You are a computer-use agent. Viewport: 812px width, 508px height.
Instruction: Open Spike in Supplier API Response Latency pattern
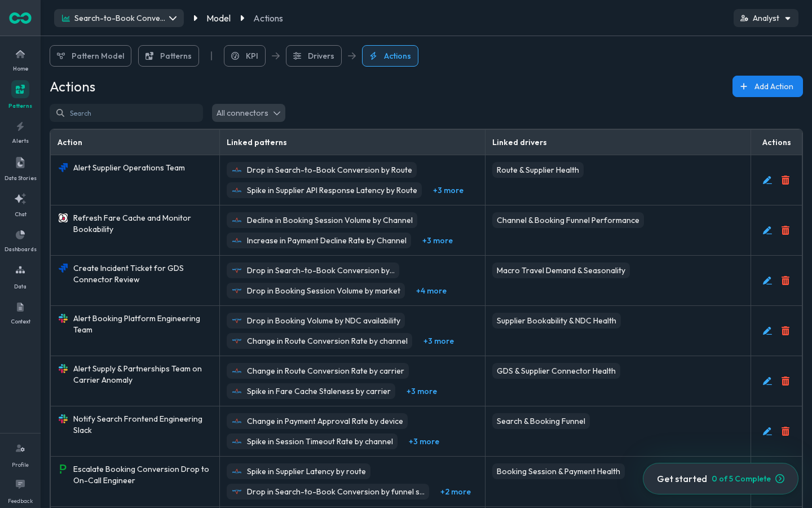pyautogui.click(x=324, y=190)
